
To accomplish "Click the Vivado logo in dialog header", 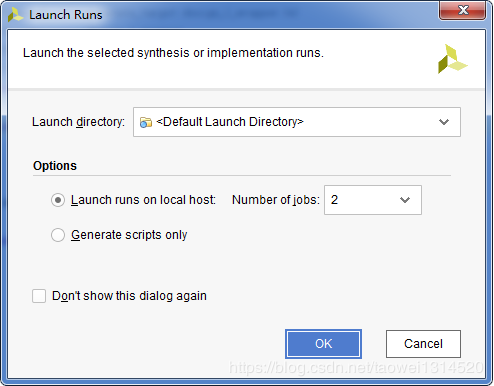I will click(x=452, y=59).
